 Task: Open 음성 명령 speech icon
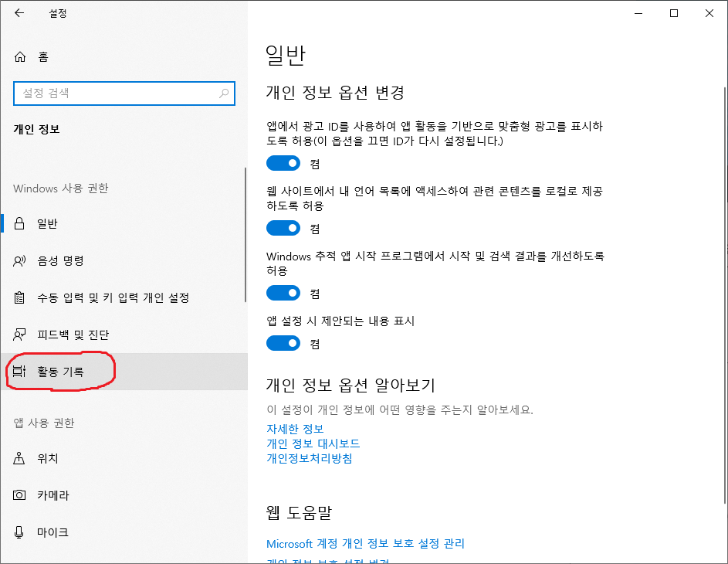20,261
